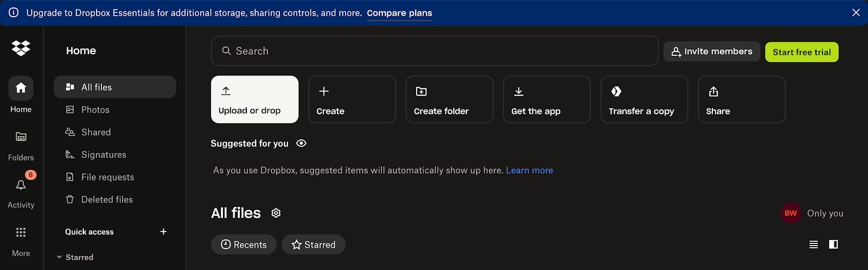868x270 pixels.
Task: Collapse the Starred section chevron
Action: click(x=59, y=257)
